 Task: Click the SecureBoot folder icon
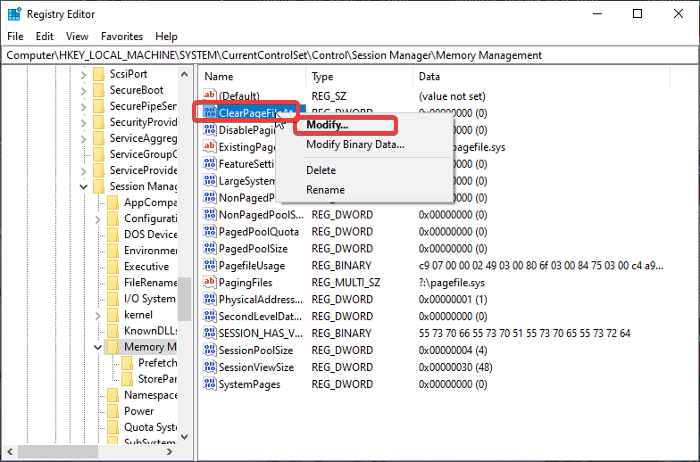click(x=98, y=90)
